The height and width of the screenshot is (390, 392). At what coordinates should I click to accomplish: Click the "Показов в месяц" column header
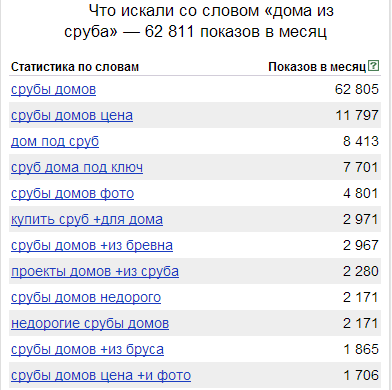[x=317, y=67]
